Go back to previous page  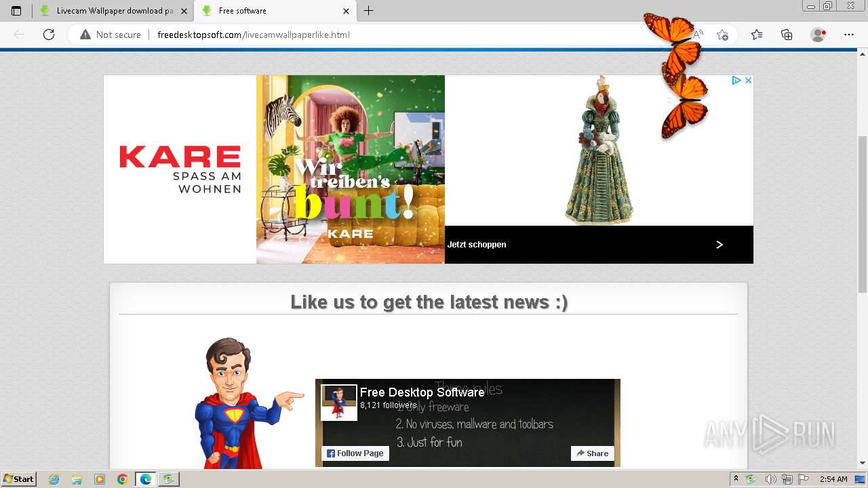click(19, 35)
